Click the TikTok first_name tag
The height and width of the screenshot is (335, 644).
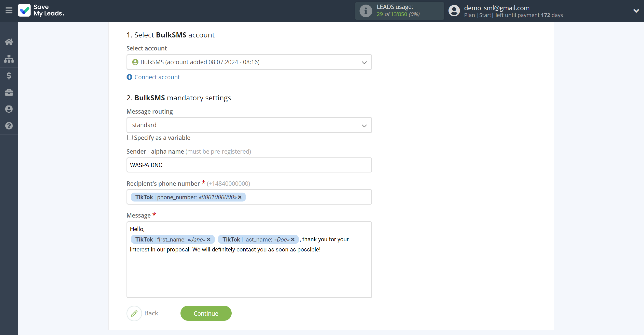point(173,239)
